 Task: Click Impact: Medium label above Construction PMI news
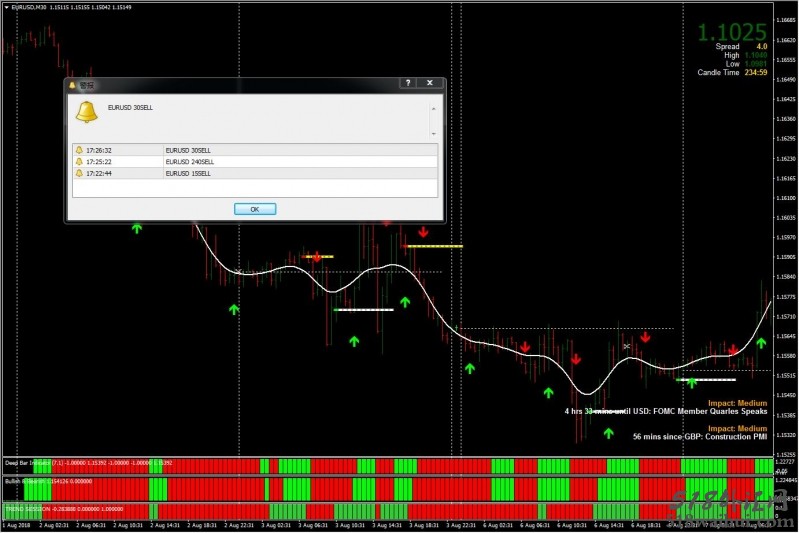click(737, 429)
